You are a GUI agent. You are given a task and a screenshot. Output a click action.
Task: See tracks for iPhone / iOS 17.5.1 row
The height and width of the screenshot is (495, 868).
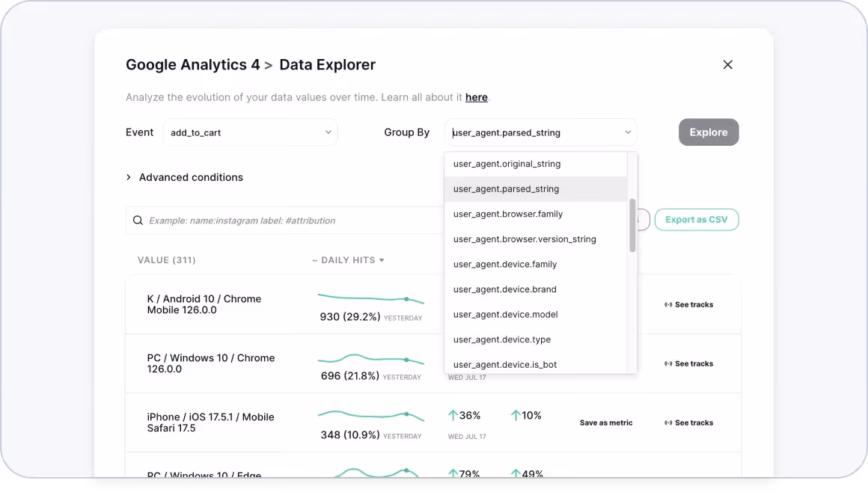click(x=688, y=423)
